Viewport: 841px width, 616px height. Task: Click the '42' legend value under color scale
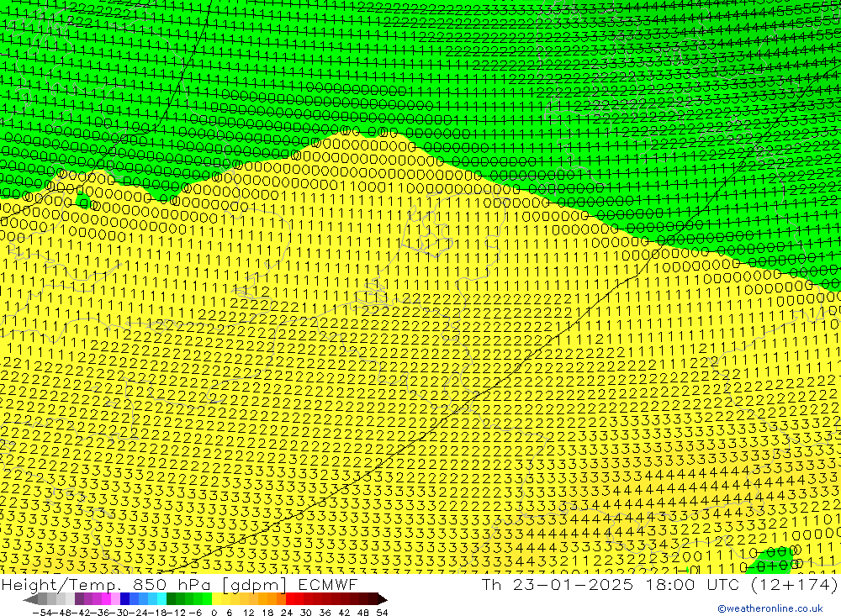point(344,613)
